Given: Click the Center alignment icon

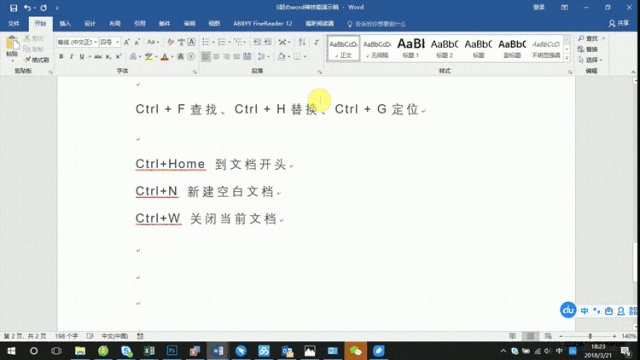Looking at the screenshot, I should pyautogui.click(x=216, y=57).
